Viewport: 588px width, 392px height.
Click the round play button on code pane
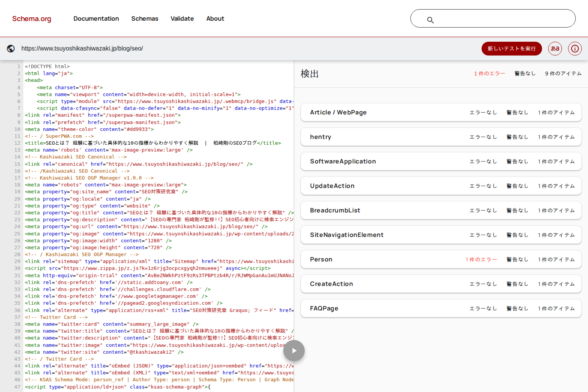pyautogui.click(x=294, y=351)
